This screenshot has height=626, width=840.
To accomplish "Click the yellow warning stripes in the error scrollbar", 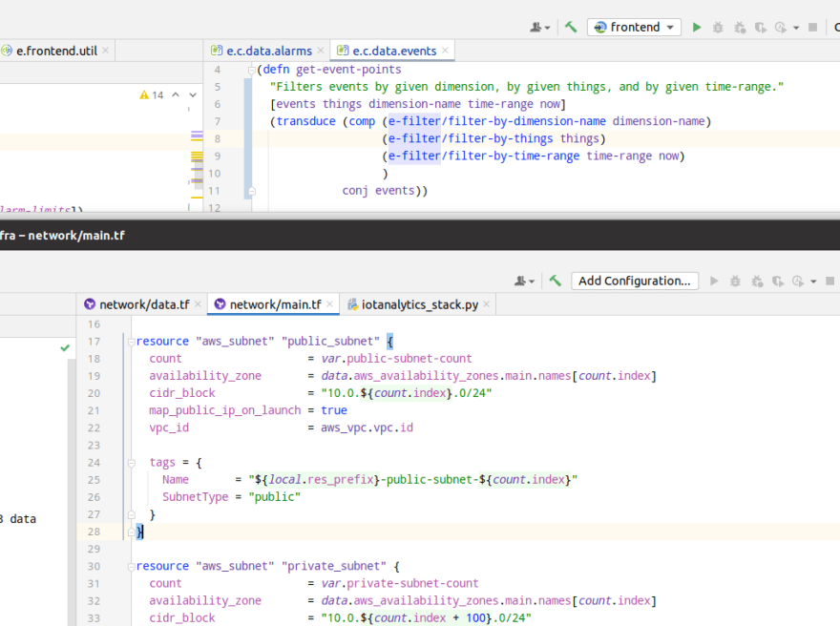I will coord(198,156).
